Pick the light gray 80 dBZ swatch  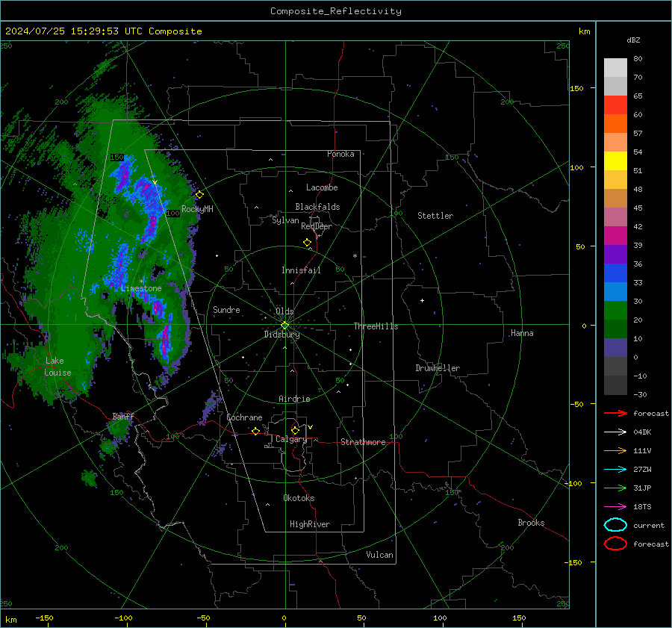pos(615,68)
